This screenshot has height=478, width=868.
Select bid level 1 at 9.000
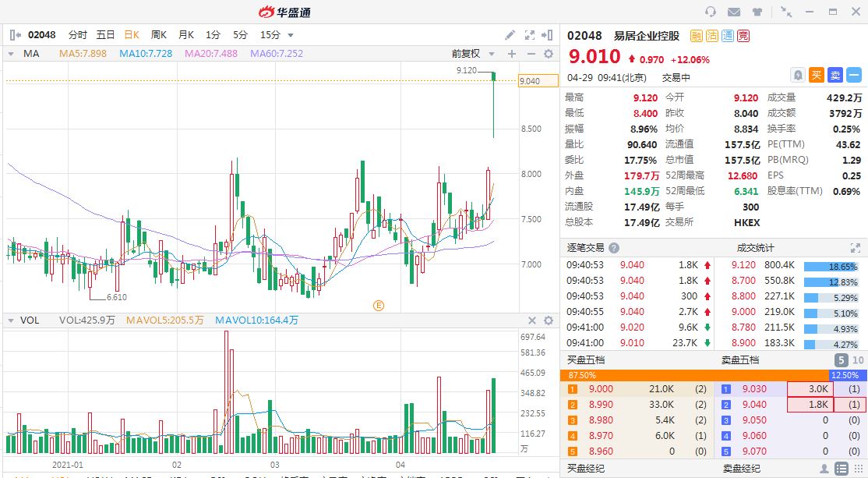coord(637,389)
